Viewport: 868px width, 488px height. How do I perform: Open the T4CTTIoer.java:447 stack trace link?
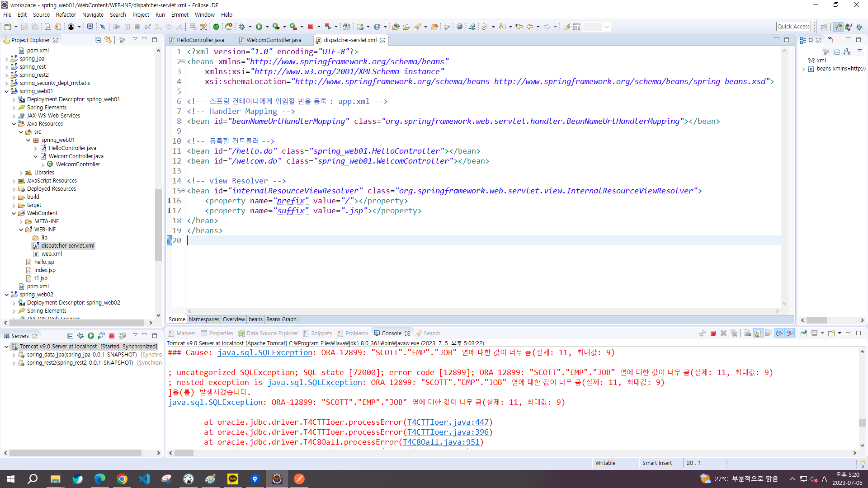tap(448, 422)
